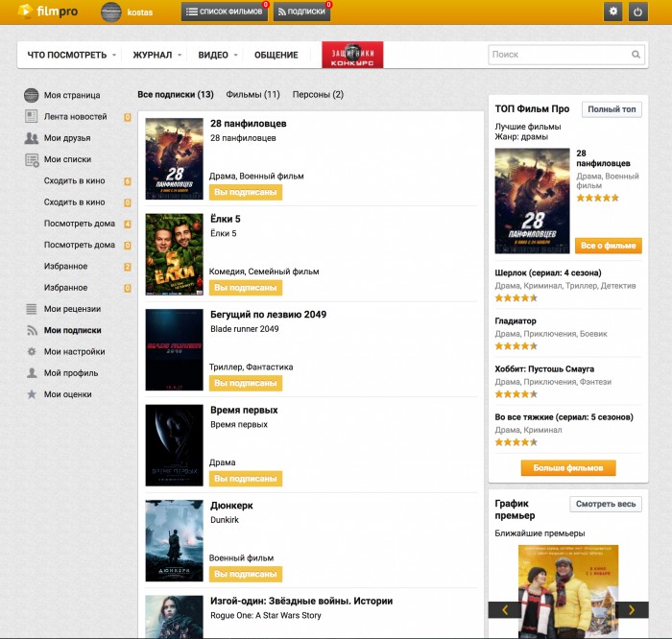Screen dimensions: 672x639
Task: Click the search magnifier icon
Action: (x=636, y=55)
